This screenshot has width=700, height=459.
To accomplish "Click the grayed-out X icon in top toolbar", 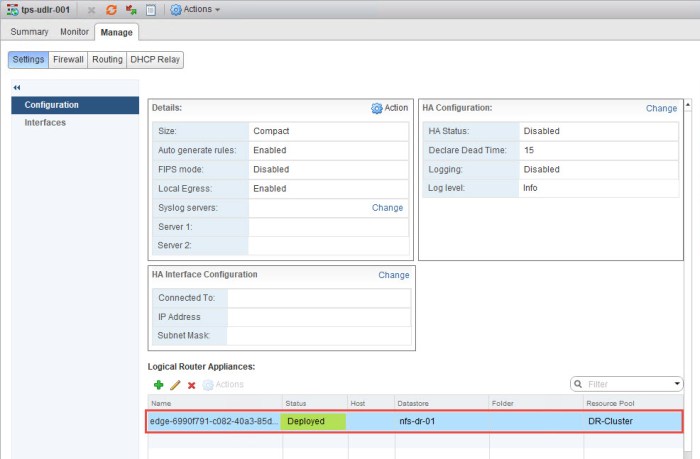I will point(92,10).
